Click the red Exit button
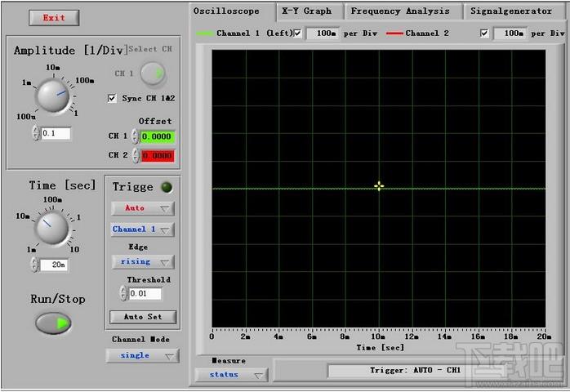The height and width of the screenshot is (392, 570). [x=54, y=18]
